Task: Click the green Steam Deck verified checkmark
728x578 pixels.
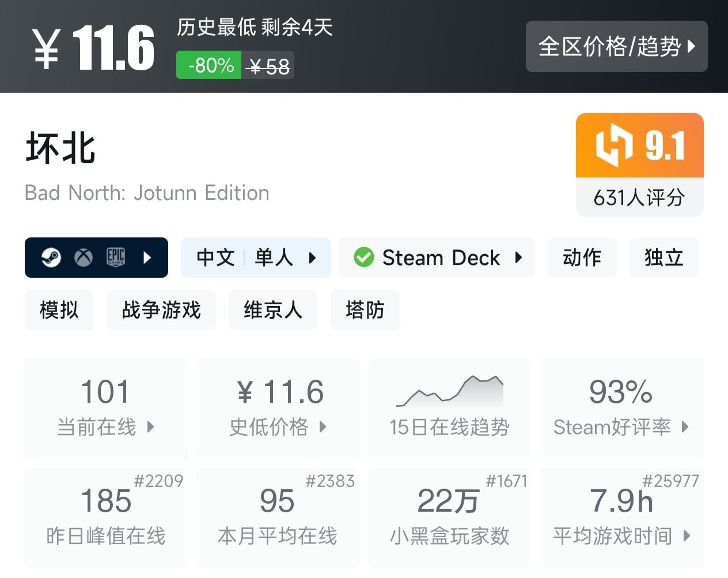Action: (x=364, y=258)
